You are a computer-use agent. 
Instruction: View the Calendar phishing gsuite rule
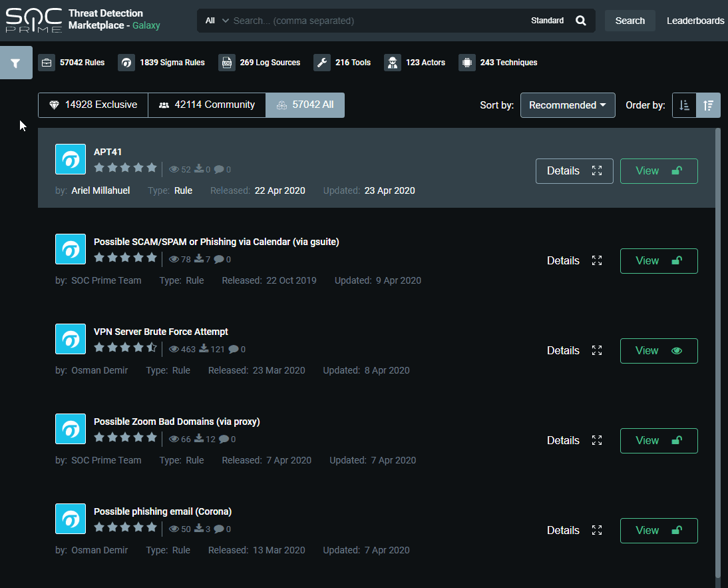[659, 261]
